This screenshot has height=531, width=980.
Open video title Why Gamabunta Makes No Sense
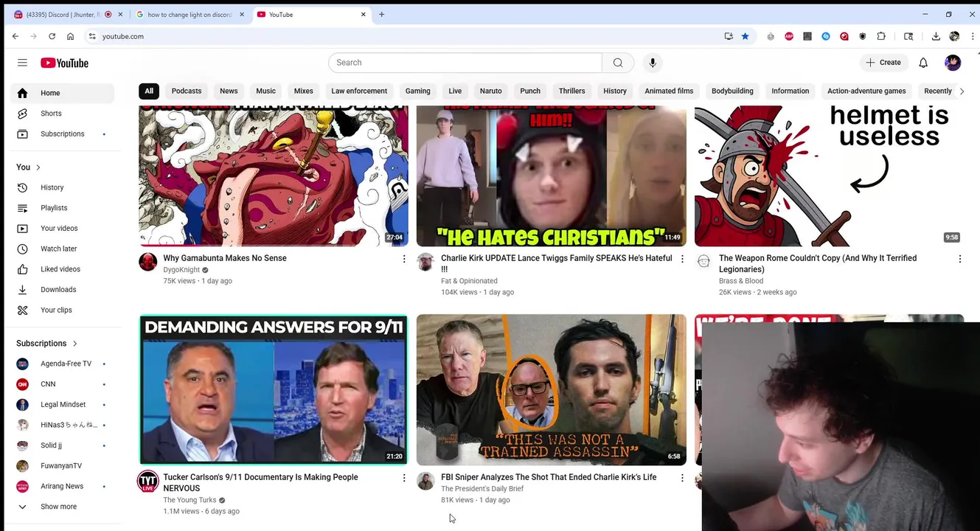tap(225, 258)
